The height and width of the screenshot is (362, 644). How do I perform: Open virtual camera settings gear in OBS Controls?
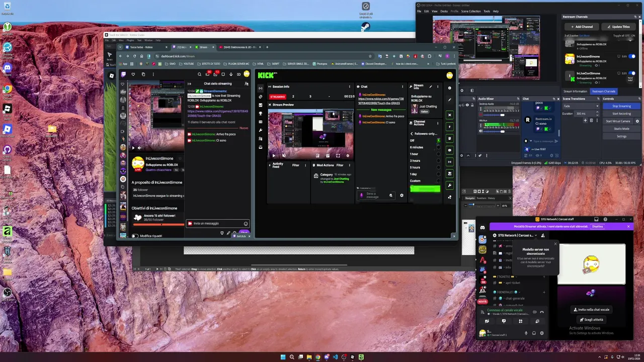click(637, 121)
